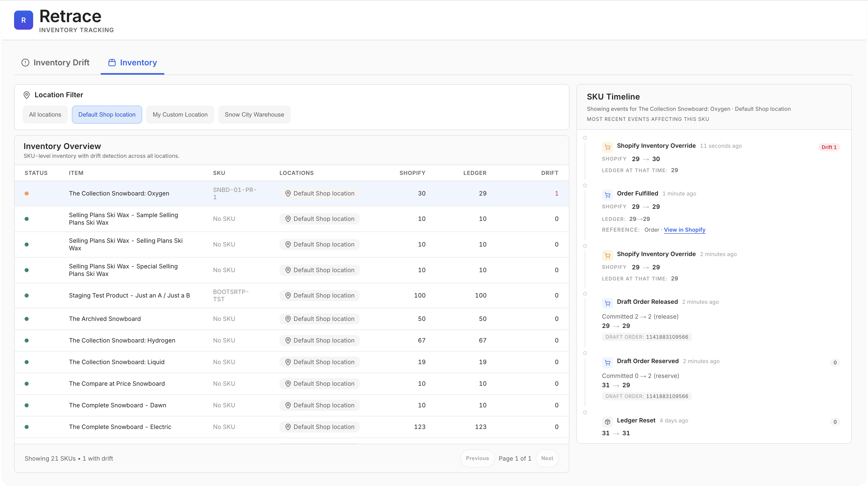Switch to the Inventory Drift tab
This screenshot has height=487, width=868.
coord(55,63)
